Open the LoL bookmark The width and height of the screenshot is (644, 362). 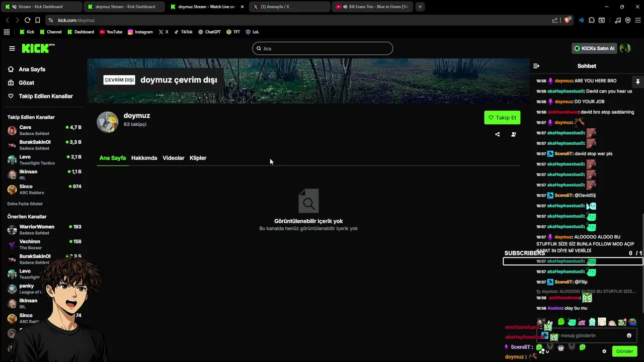(252, 32)
